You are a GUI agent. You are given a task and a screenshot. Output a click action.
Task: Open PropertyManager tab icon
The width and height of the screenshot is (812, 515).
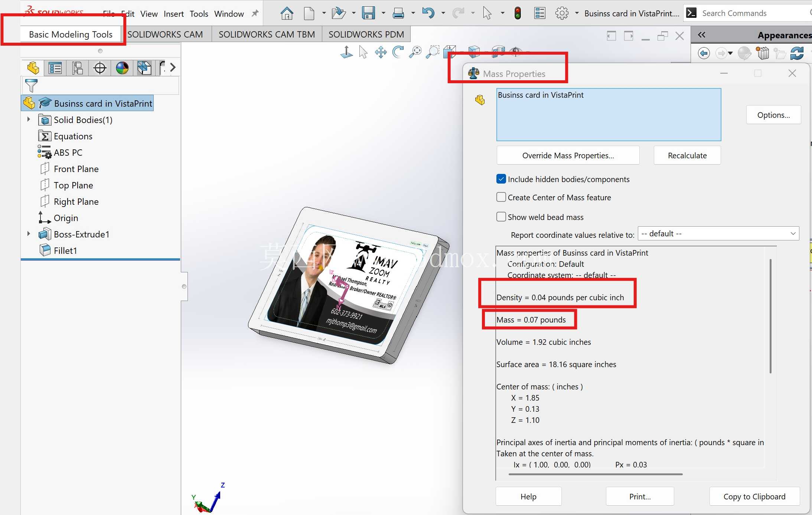[x=55, y=68]
